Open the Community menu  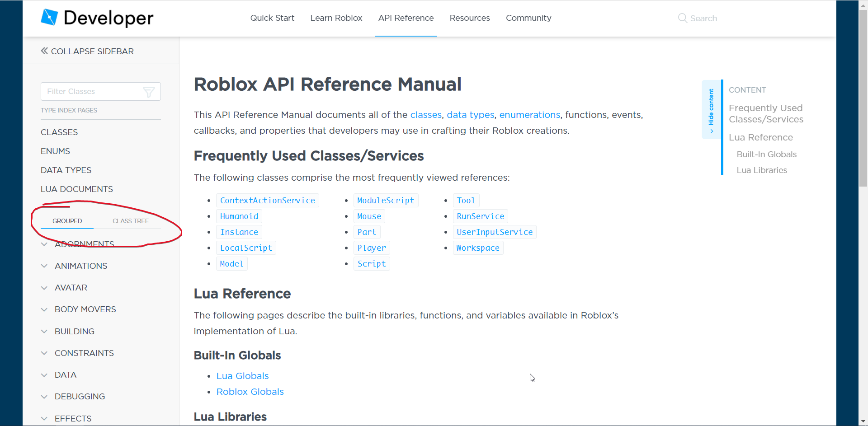click(x=528, y=18)
